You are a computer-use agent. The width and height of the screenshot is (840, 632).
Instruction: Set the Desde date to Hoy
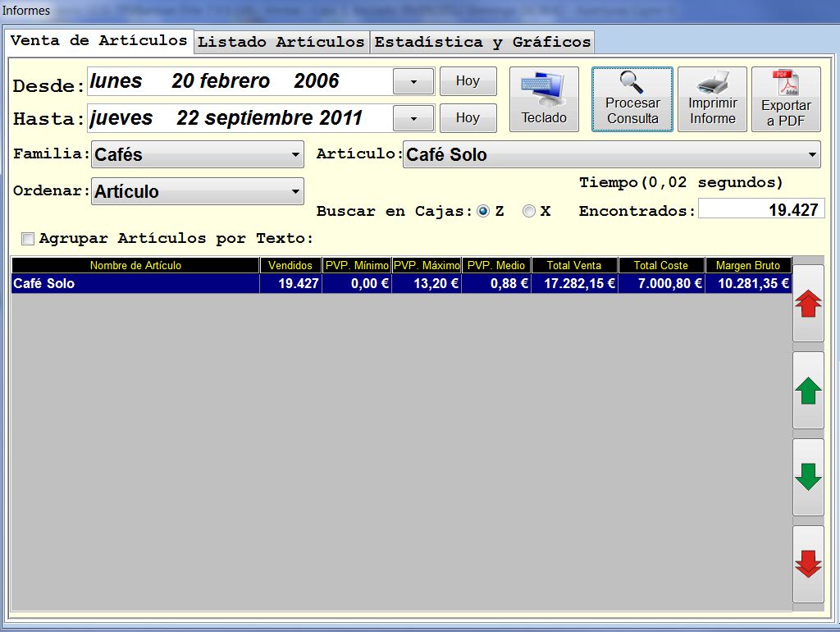468,81
